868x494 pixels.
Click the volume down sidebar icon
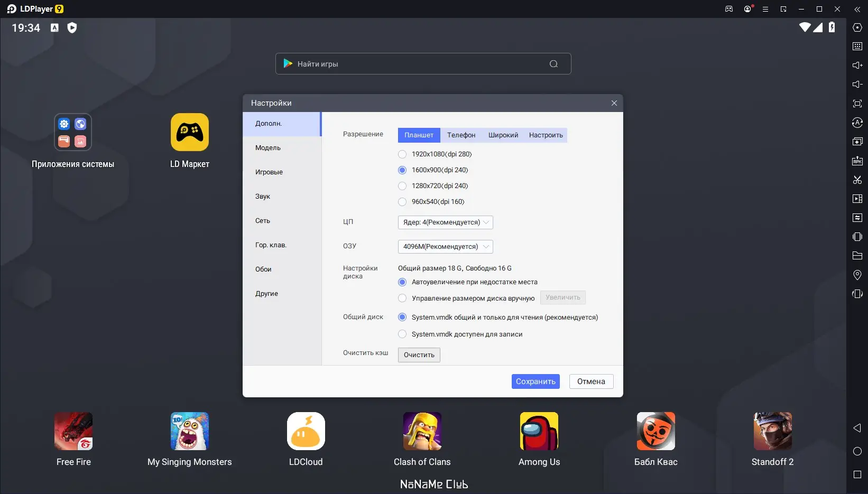click(x=857, y=85)
